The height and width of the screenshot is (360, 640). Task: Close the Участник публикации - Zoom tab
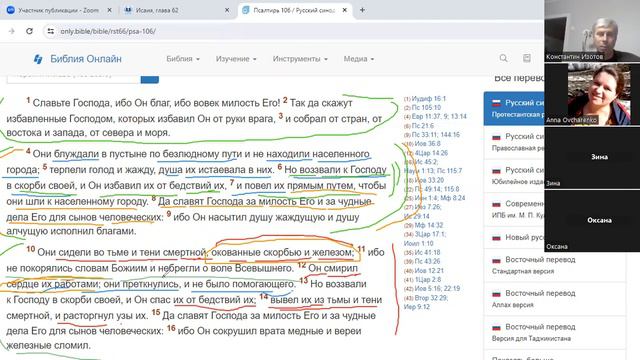point(109,10)
